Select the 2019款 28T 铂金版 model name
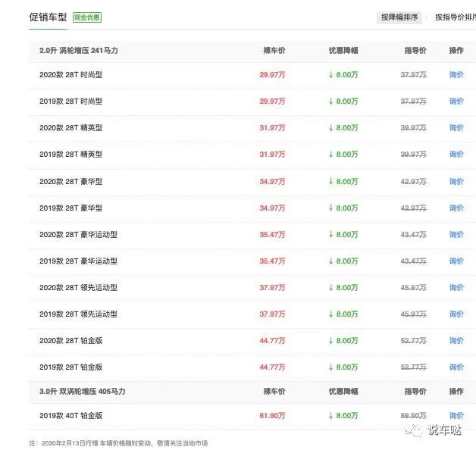The height and width of the screenshot is (450, 476). [x=70, y=367]
